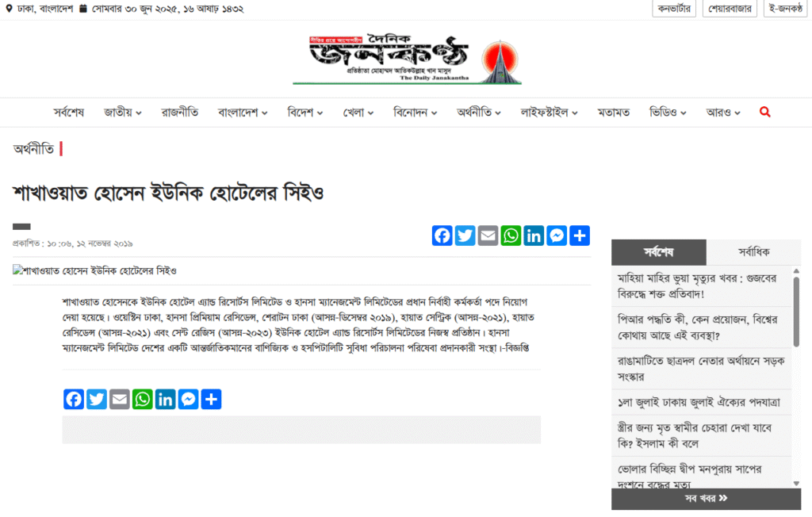Open the red search icon in navigation
The width and height of the screenshot is (812, 517).
click(x=765, y=112)
